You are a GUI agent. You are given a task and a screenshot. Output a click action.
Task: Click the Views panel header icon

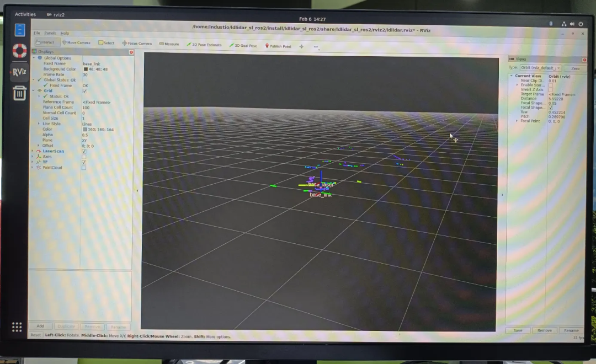(x=512, y=59)
